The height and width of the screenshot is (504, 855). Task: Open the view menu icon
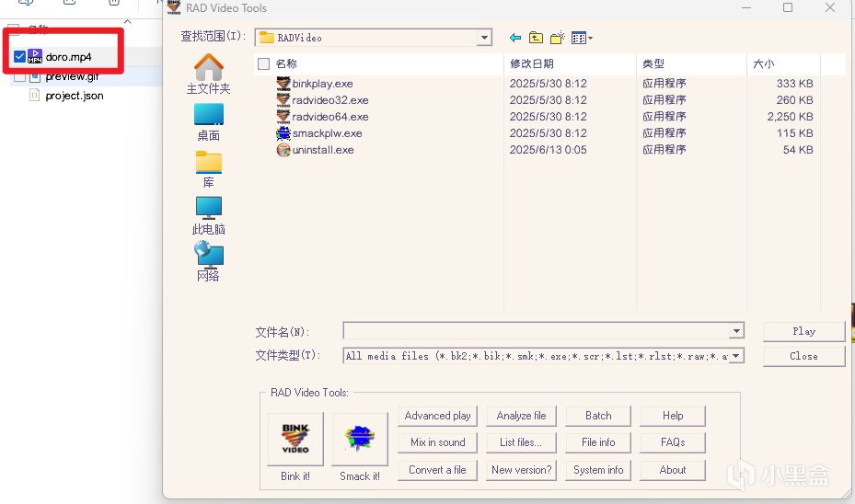[582, 38]
